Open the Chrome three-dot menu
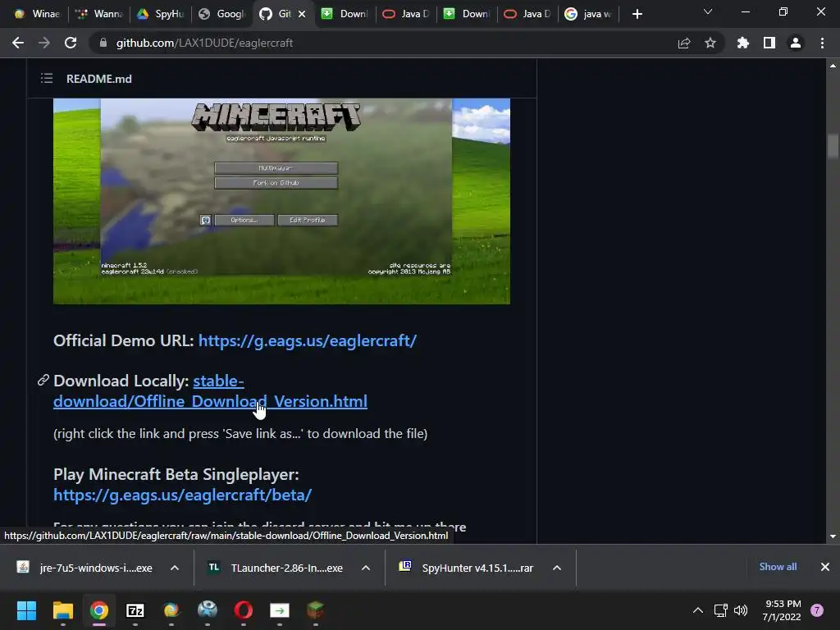 tap(822, 43)
